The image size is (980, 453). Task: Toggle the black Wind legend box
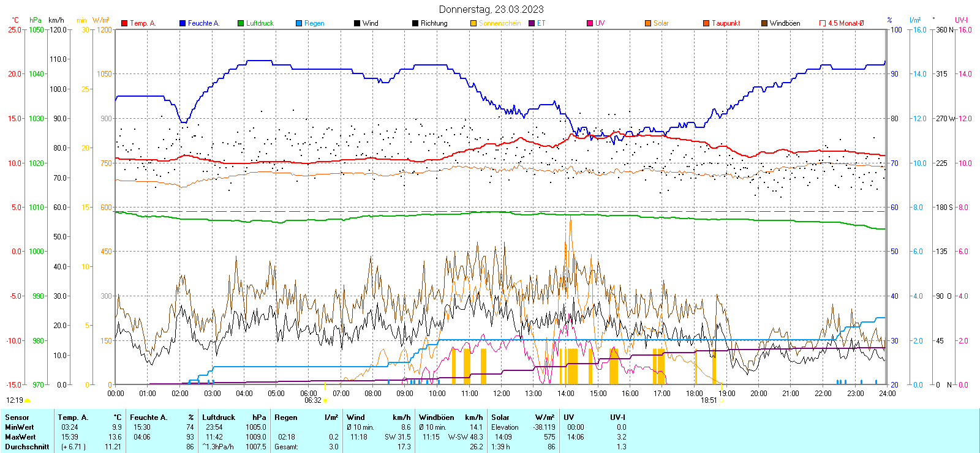tap(357, 23)
